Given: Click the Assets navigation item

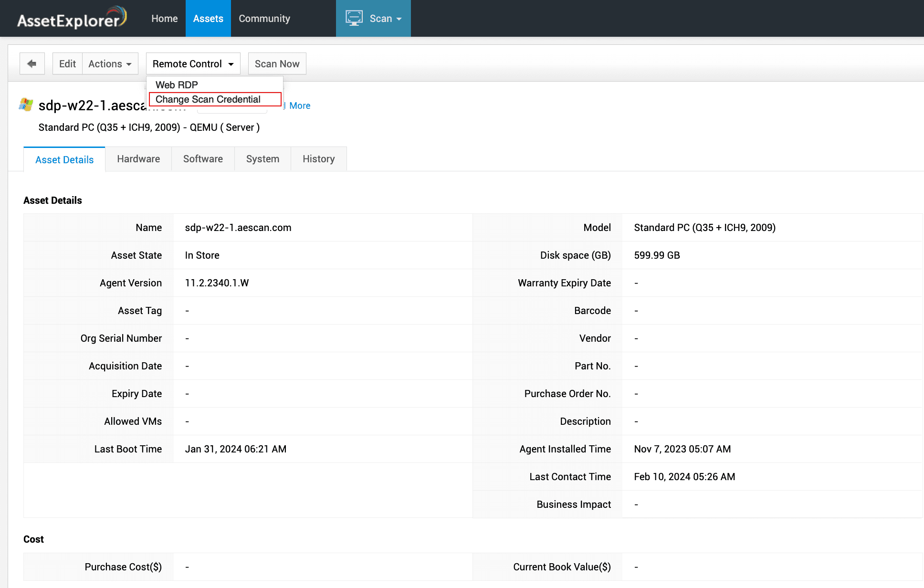Looking at the screenshot, I should [208, 18].
